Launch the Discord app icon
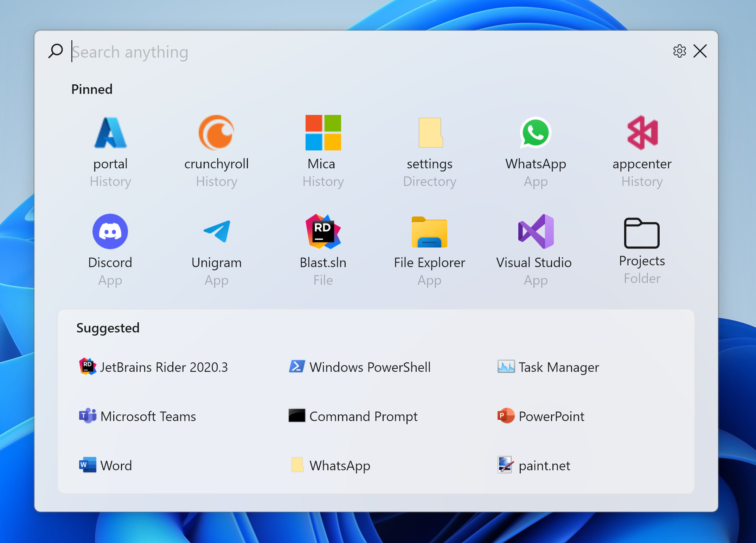756x543 pixels. click(x=110, y=231)
